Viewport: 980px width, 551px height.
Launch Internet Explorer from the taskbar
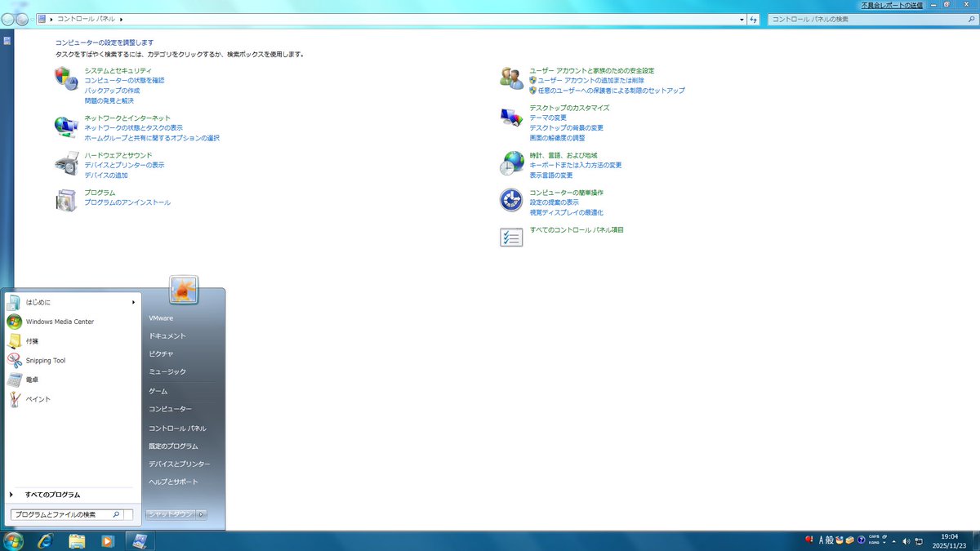(x=45, y=540)
